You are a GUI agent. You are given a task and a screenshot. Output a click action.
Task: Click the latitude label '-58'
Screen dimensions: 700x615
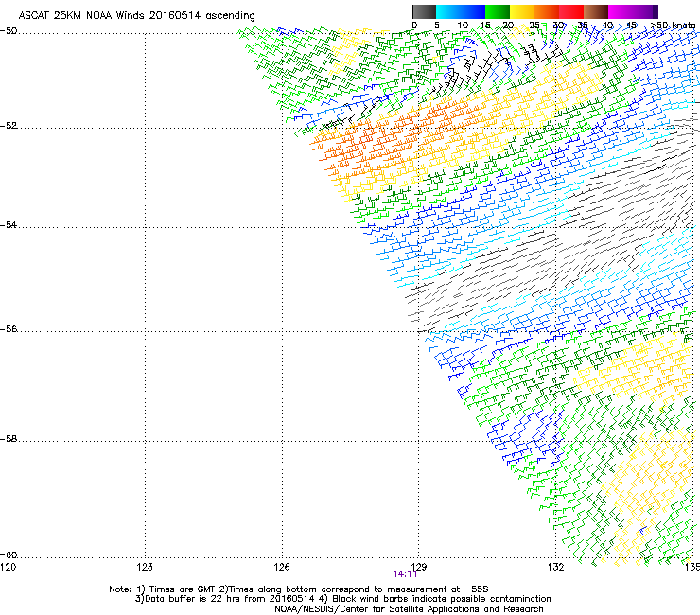pos(9,439)
